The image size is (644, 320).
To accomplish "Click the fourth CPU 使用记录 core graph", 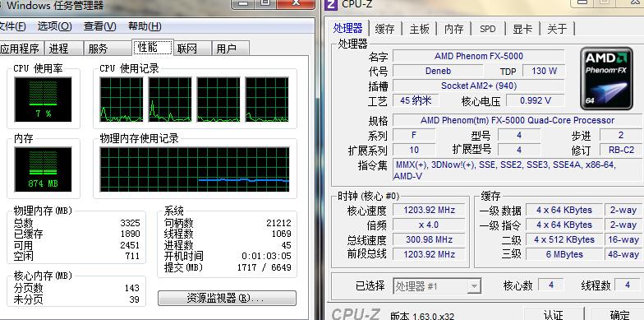I will tap(267, 99).
